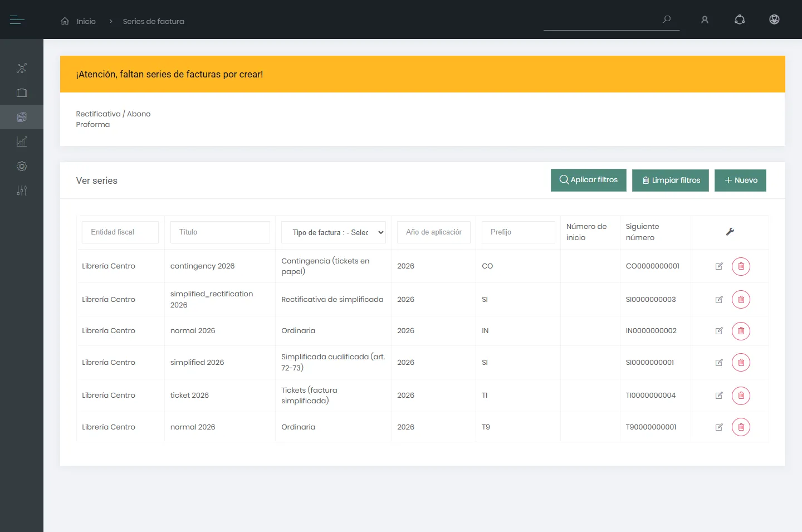The image size is (802, 532).
Task: Toggle the hamburger menu in top bar
Action: 17,20
